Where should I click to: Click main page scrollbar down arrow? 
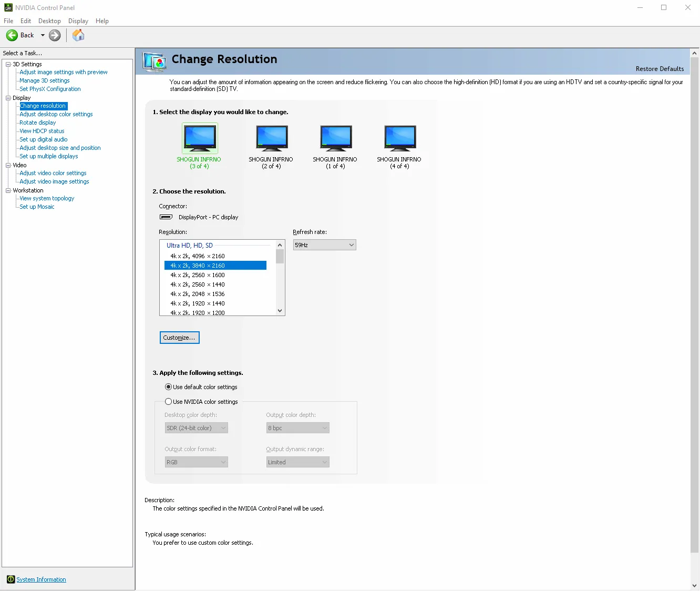[695, 585]
